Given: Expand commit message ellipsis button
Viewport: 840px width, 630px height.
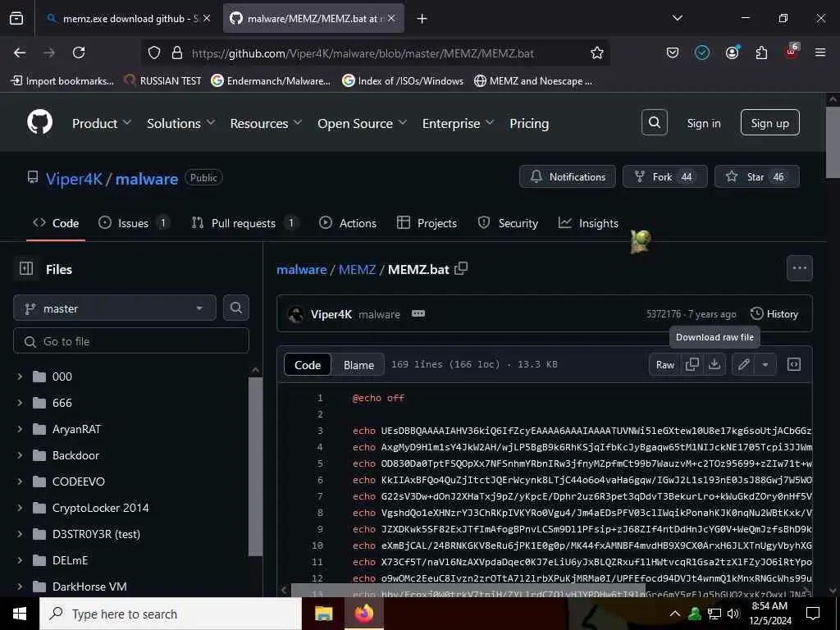Looking at the screenshot, I should click(x=418, y=313).
